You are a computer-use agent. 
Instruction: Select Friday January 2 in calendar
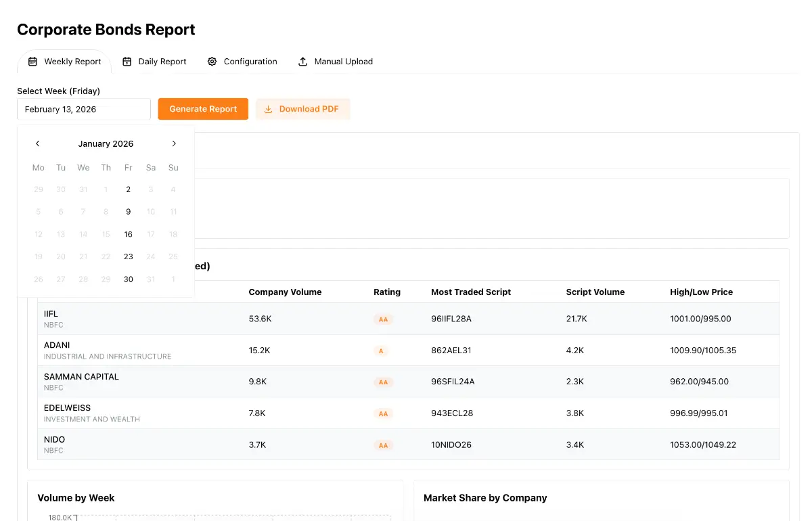(128, 189)
